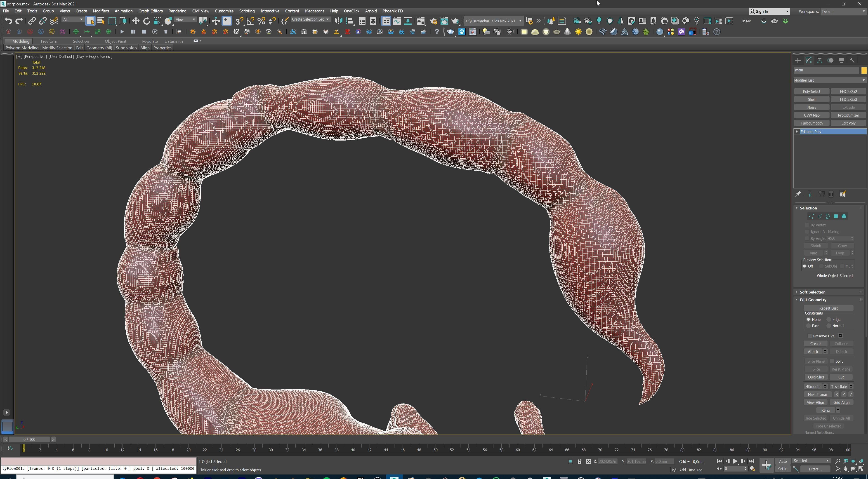Activate the Select and Link chain icon

tap(32, 21)
